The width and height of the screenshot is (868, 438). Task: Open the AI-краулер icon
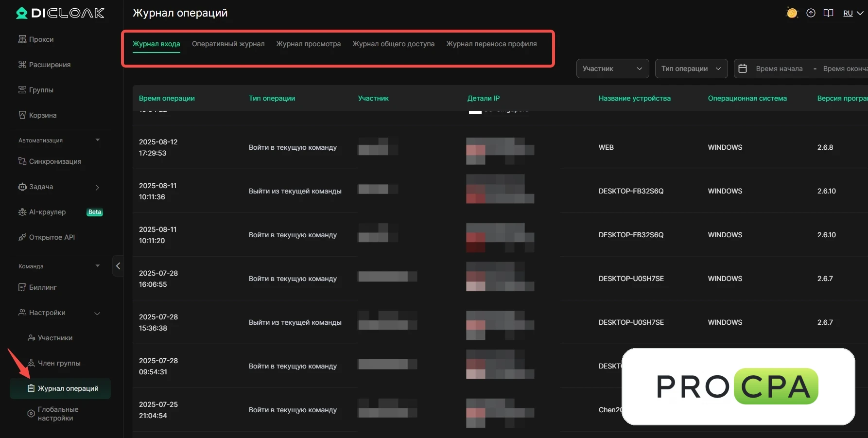(22, 212)
